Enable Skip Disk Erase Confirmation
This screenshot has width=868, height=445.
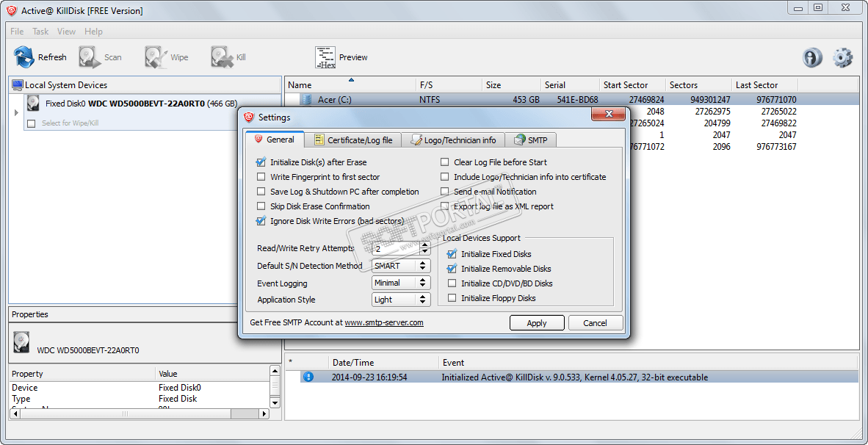tap(261, 206)
